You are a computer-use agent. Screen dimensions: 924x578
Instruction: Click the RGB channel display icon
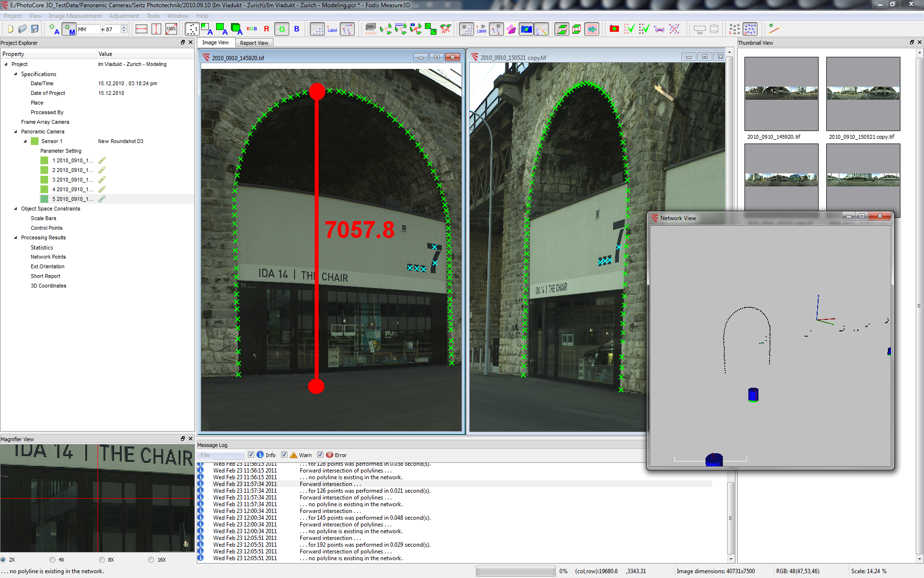251,29
